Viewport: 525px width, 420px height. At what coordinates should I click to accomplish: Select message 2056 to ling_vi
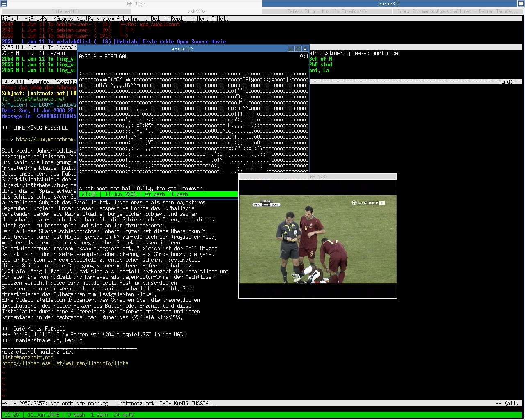point(39,70)
